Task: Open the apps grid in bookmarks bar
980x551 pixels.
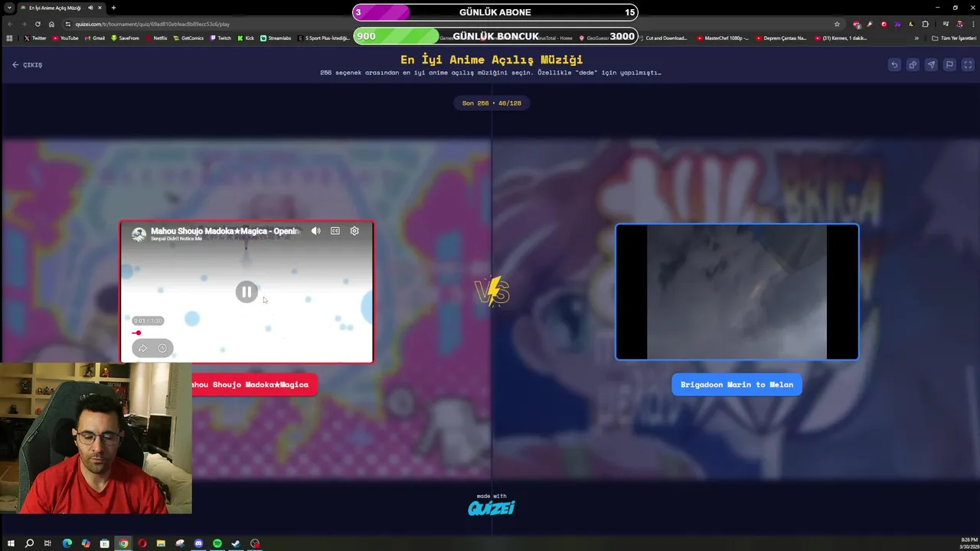Action: (9, 37)
